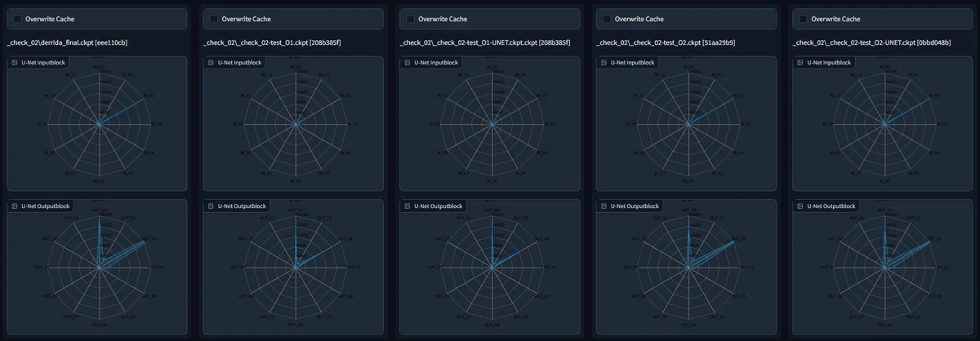
Task: Open test_O2-UNET Inputblock radar chart
Action: tap(884, 124)
